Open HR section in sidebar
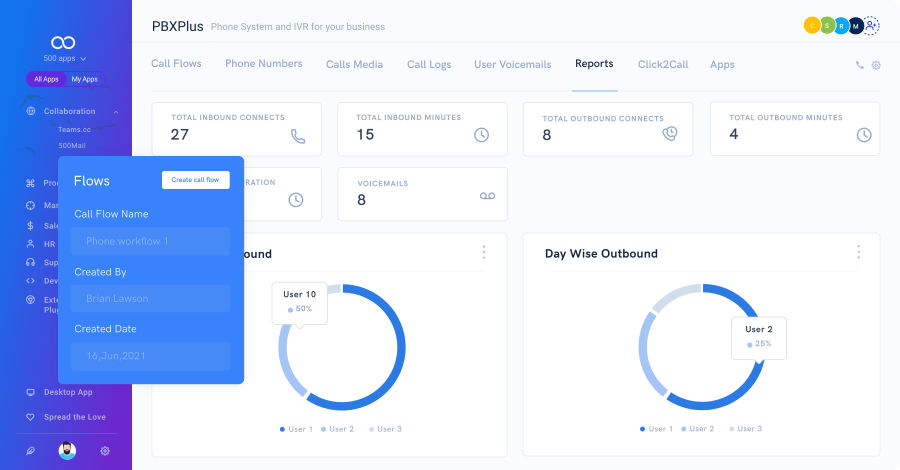900x470 pixels. coord(49,244)
